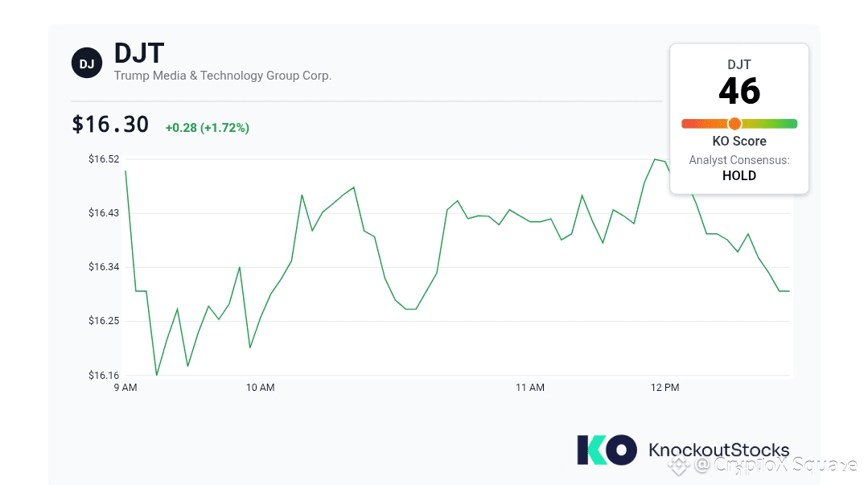
Task: Click the DJ circular avatar icon
Action: (87, 63)
